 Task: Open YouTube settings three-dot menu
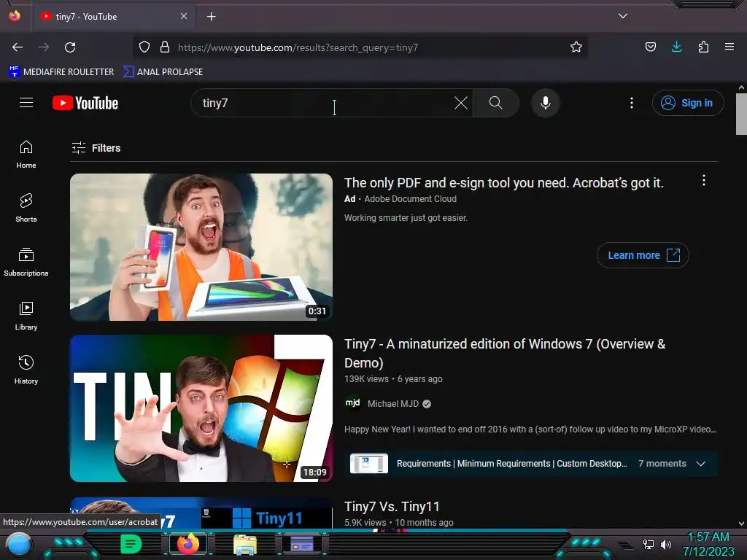coord(632,103)
